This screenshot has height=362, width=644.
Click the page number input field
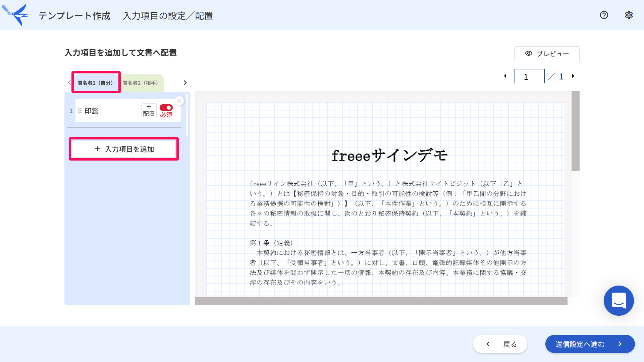point(529,76)
